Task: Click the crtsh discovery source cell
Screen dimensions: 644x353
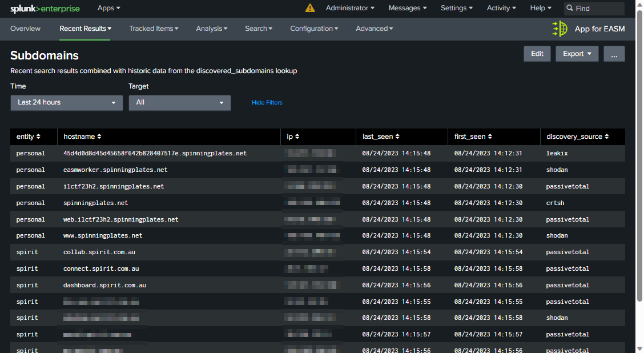Action: pyautogui.click(x=556, y=203)
